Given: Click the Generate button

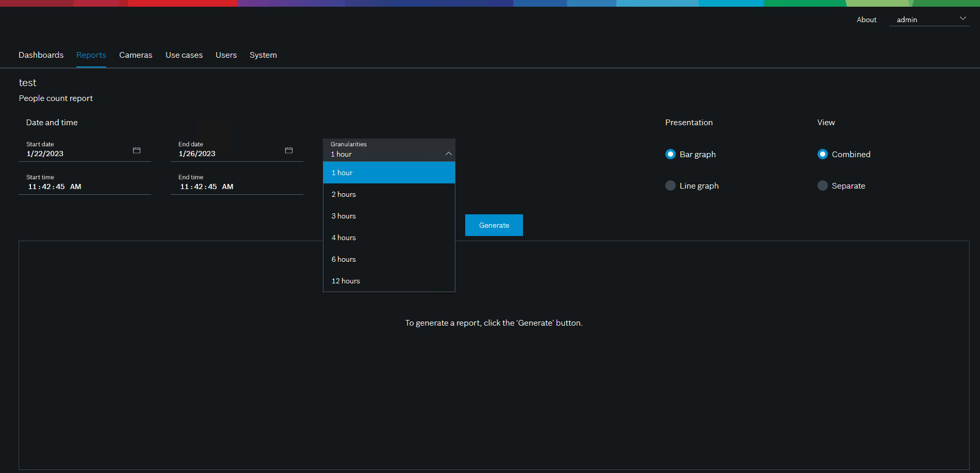Looking at the screenshot, I should pos(494,225).
